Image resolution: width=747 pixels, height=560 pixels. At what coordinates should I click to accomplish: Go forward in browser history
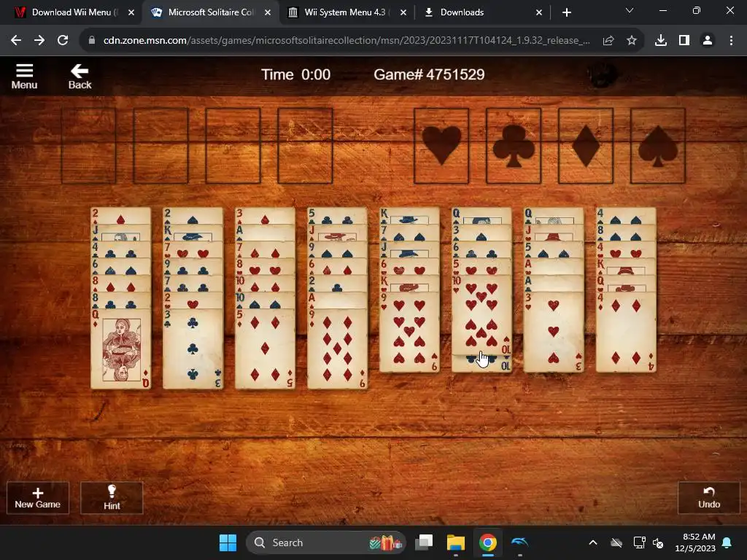[x=39, y=41]
